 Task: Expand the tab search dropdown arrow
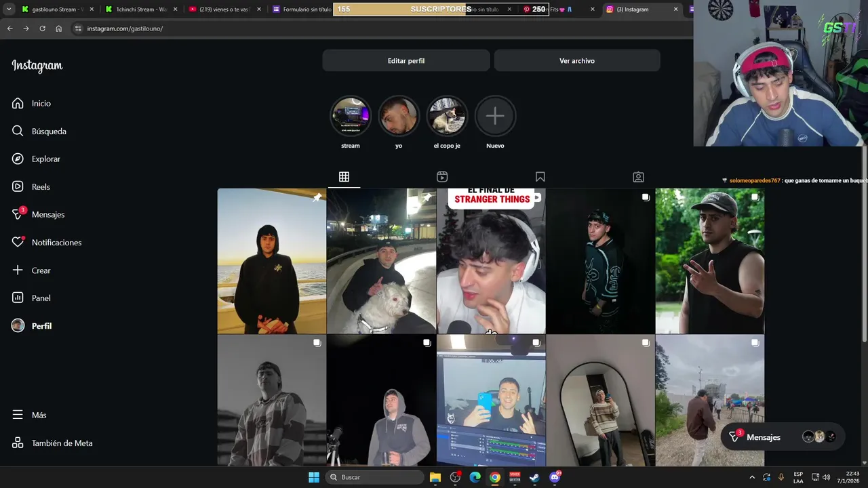(9, 9)
